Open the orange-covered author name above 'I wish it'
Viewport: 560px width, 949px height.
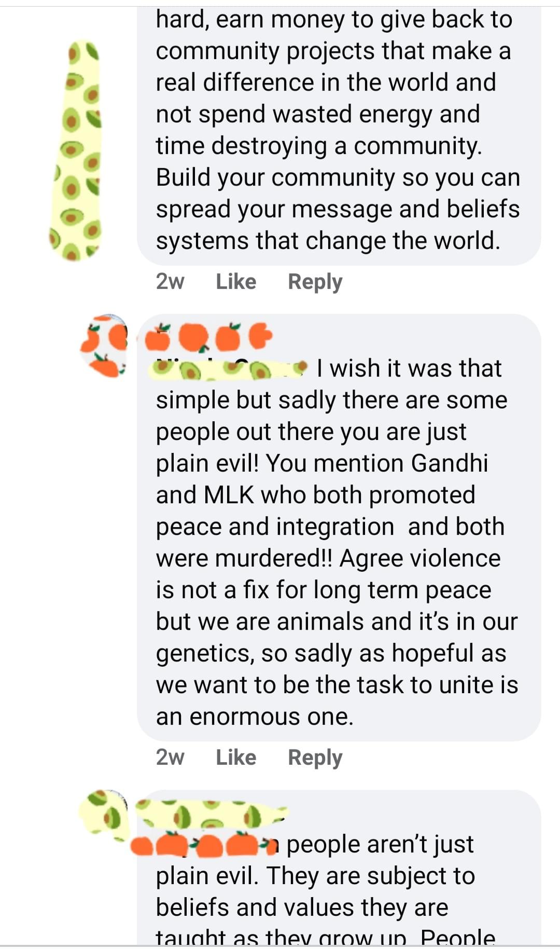(x=208, y=337)
